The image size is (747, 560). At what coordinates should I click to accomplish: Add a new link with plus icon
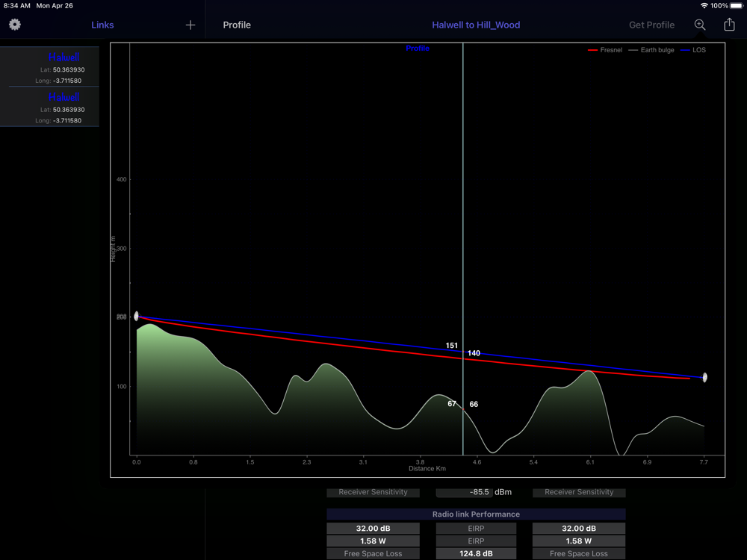click(190, 25)
